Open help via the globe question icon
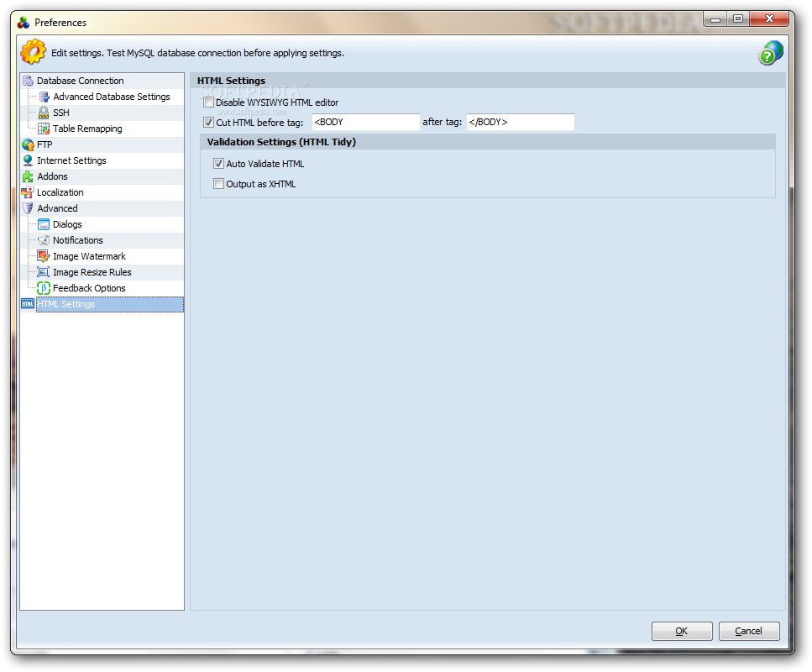The image size is (812, 672). coord(771,53)
